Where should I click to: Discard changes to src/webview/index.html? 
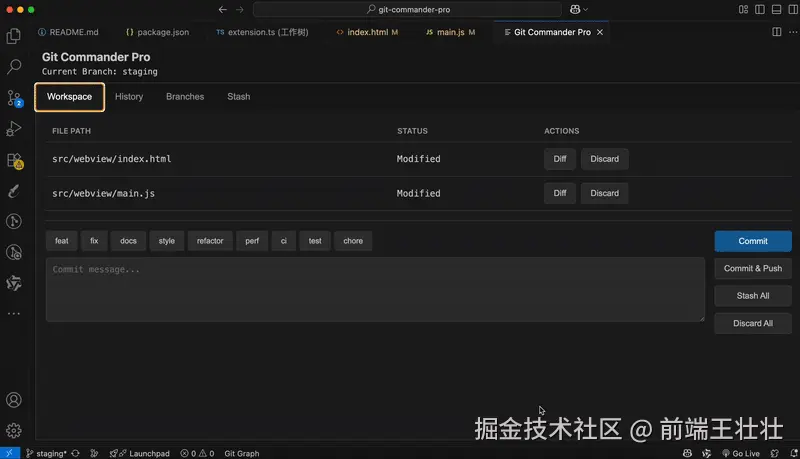coord(605,159)
